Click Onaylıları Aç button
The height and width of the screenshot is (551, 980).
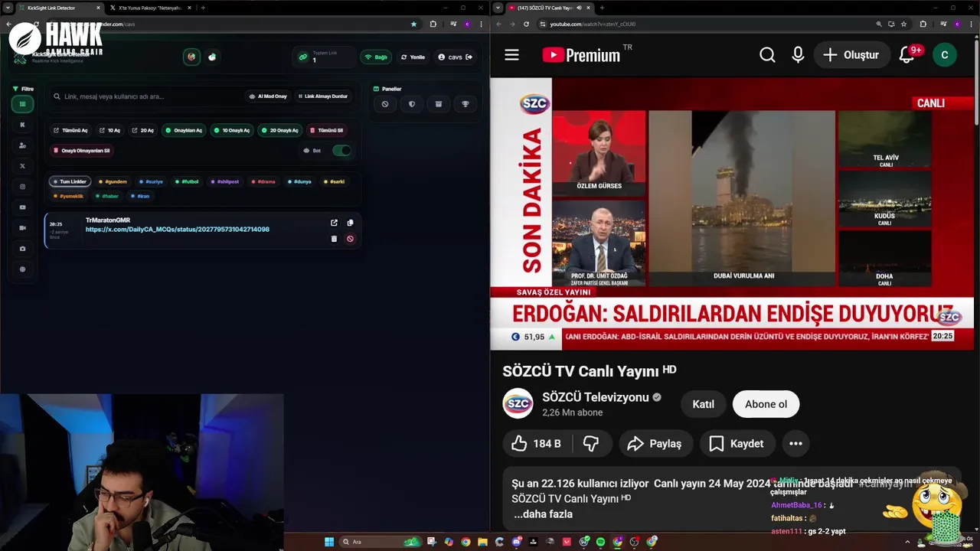click(184, 130)
